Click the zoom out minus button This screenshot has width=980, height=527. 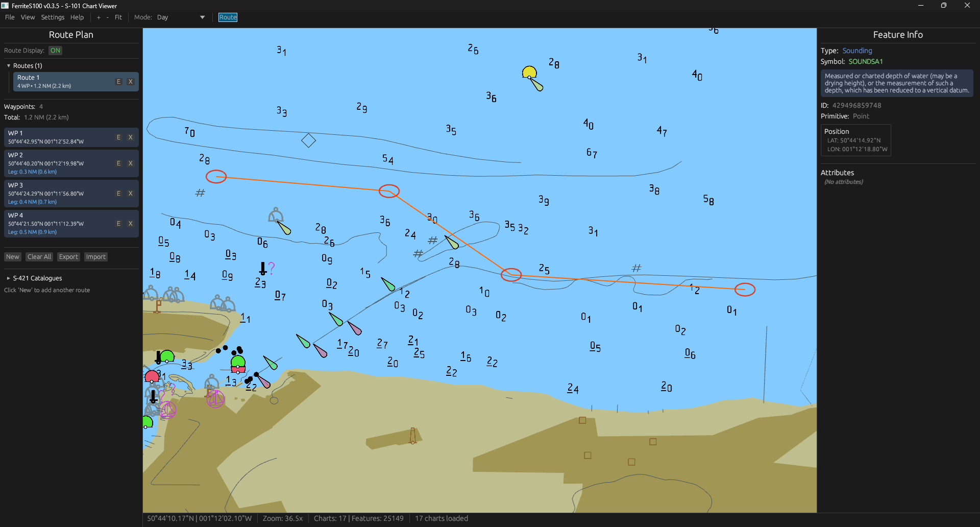click(107, 17)
